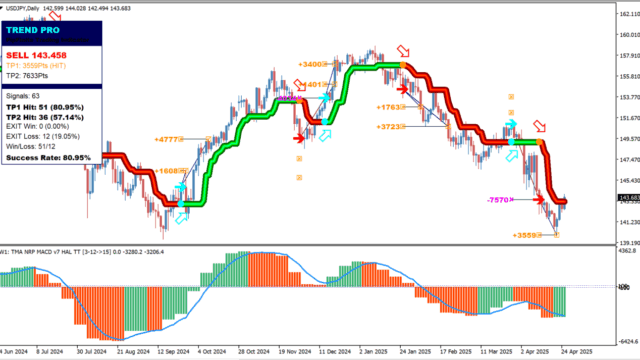Select the magenta -7570 loss label
This screenshot has height=360, width=640.
click(498, 200)
